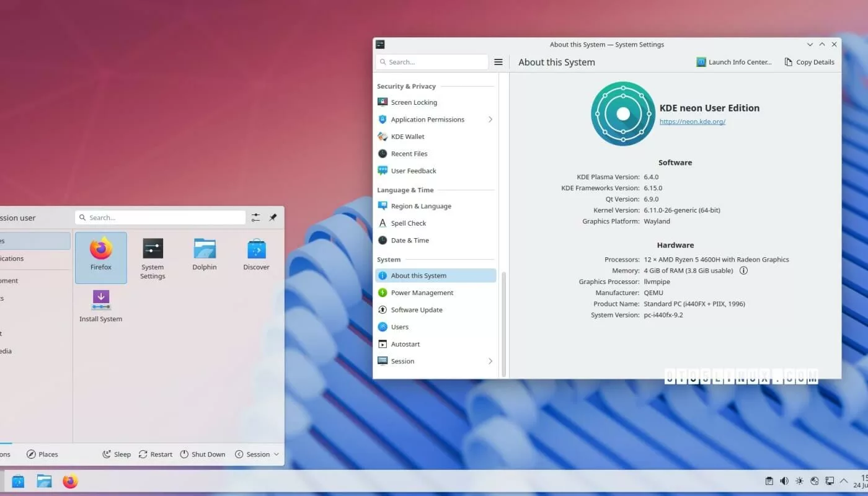Open Spell Check settings
Screen dimensions: 868x496
coord(436,223)
